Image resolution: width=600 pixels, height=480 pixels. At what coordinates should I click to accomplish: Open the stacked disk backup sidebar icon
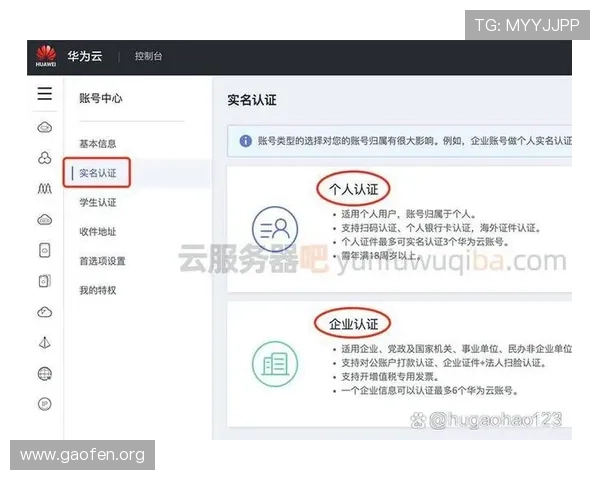[x=45, y=281]
